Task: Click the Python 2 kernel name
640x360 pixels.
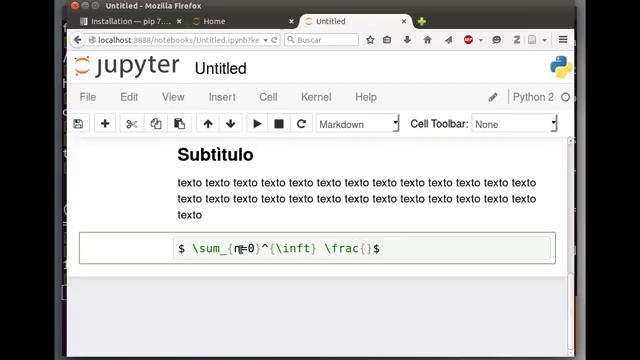Action: [x=533, y=97]
